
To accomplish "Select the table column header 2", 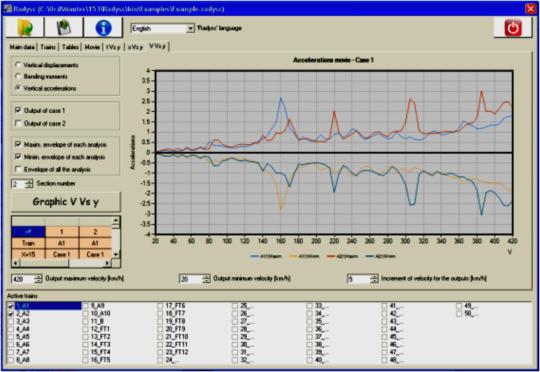I will (x=95, y=232).
